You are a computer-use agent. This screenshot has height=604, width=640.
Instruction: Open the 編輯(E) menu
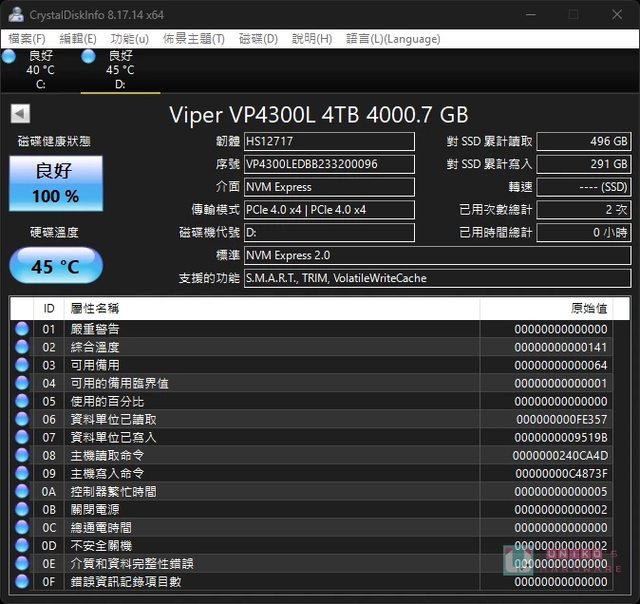(x=79, y=38)
